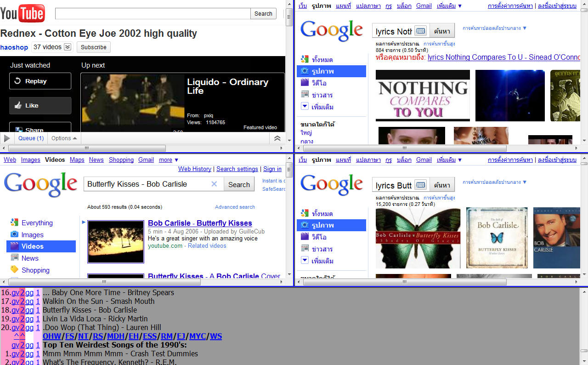588x365 pixels.
Task: Open the green butterfly Bob Carlisle image
Action: pos(418,238)
